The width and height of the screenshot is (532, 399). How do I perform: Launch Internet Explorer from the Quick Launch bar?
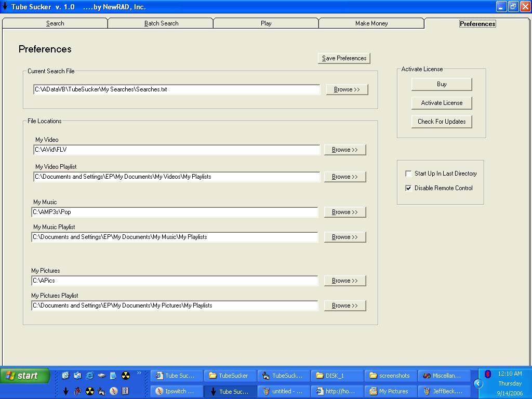(90, 375)
